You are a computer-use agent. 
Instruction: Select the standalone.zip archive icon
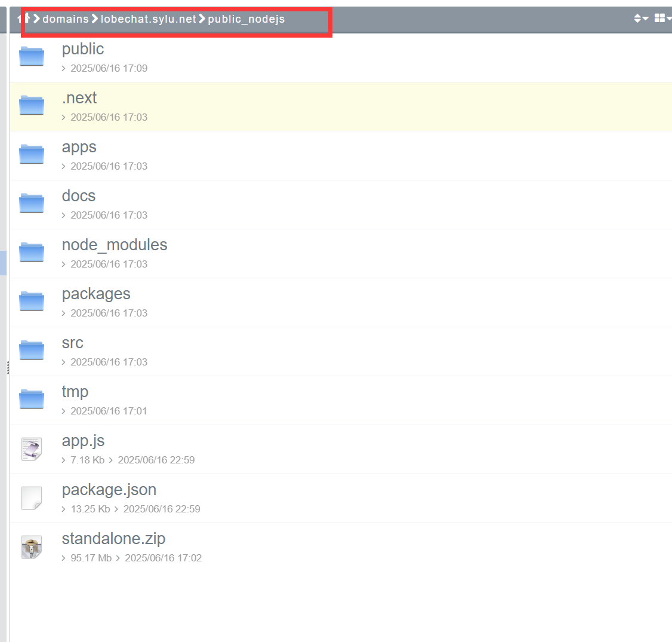(x=32, y=547)
